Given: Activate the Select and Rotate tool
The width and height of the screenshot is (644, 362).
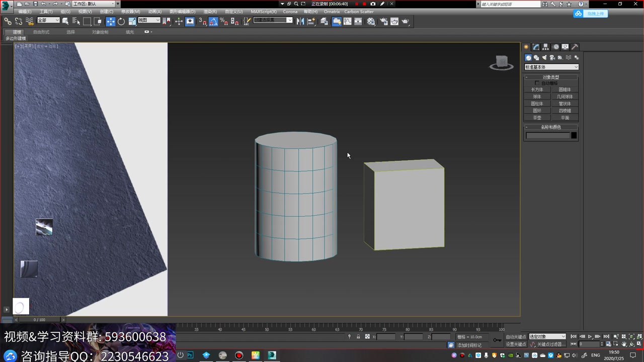Looking at the screenshot, I should 121,21.
